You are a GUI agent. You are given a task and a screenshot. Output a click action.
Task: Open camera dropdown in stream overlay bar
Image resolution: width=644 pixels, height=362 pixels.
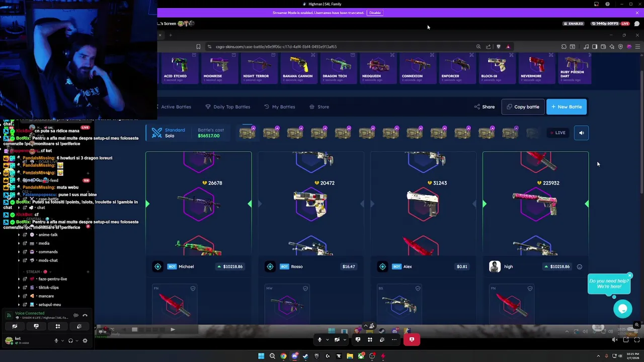[x=344, y=340]
